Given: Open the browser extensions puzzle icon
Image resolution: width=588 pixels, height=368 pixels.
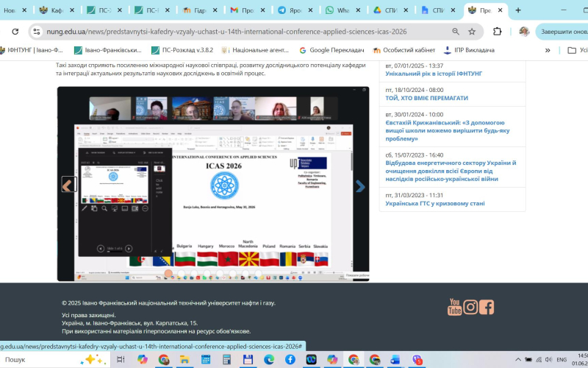Looking at the screenshot, I should (x=498, y=32).
